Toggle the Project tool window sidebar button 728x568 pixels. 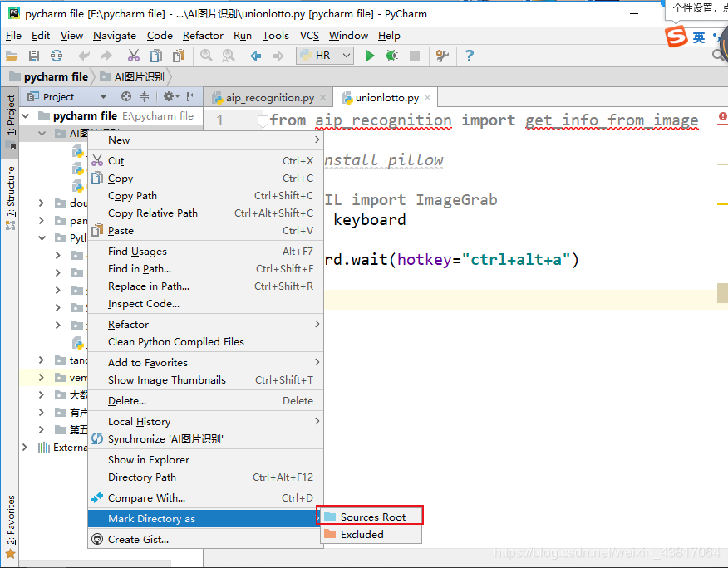[x=10, y=108]
